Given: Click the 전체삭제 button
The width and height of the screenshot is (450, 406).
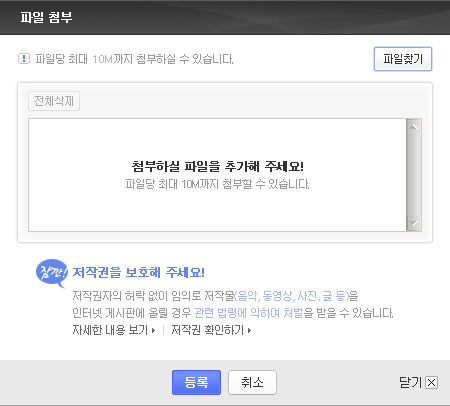Looking at the screenshot, I should click(54, 101).
